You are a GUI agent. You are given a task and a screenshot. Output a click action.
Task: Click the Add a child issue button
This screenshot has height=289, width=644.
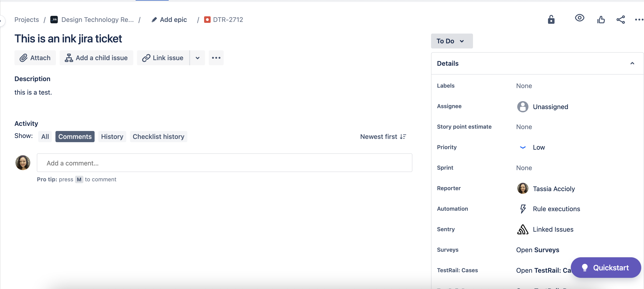(96, 58)
